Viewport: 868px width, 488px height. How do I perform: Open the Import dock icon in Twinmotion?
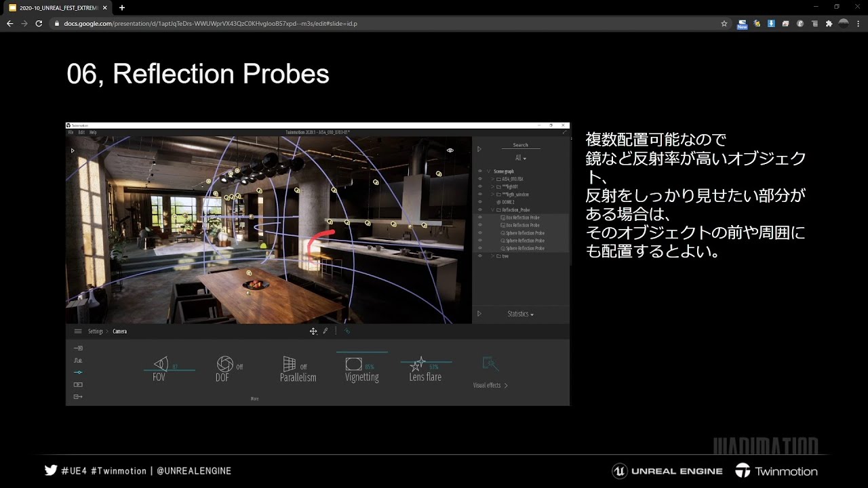click(x=78, y=348)
